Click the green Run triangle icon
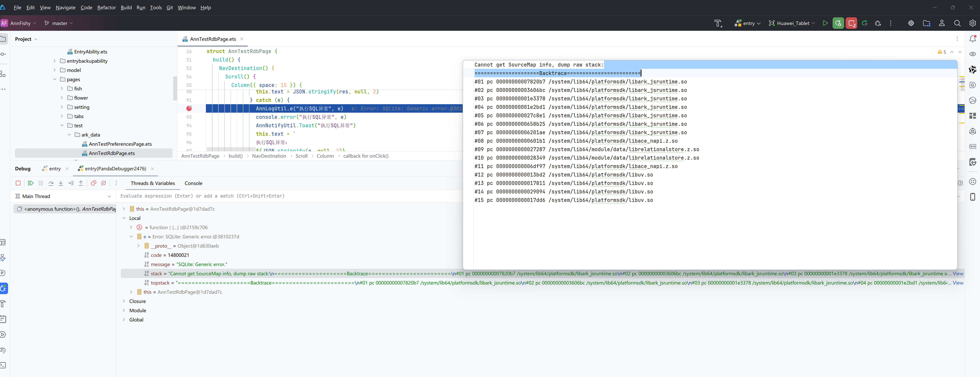 coord(825,23)
